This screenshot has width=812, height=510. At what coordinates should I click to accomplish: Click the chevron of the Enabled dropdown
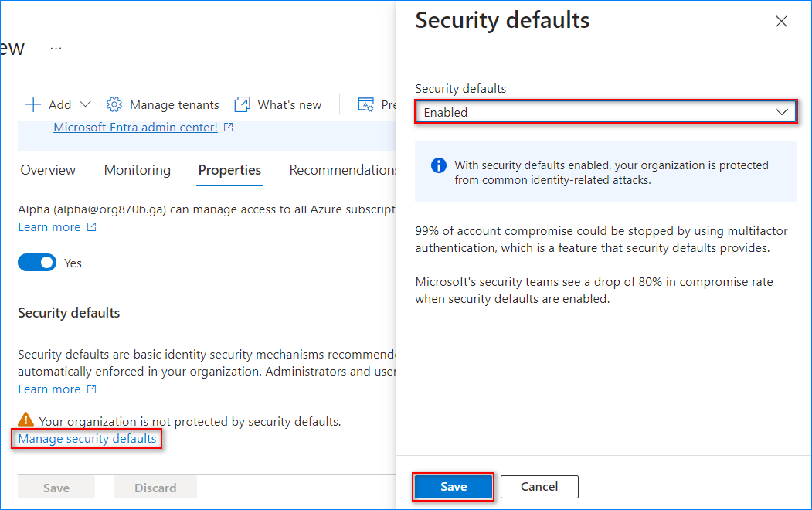pyautogui.click(x=781, y=112)
